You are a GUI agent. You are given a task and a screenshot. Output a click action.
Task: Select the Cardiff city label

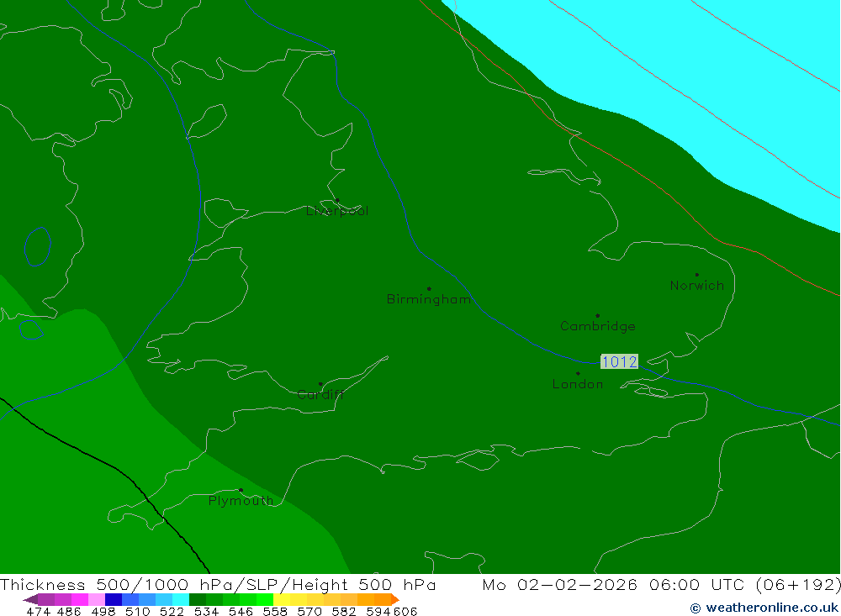(320, 395)
